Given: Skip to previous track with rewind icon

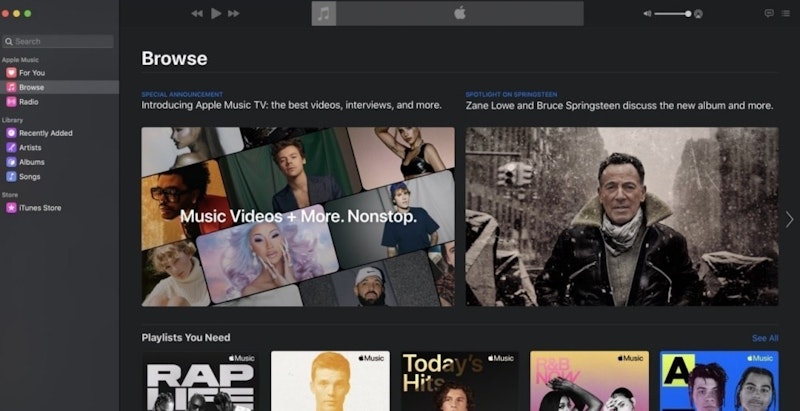Looking at the screenshot, I should pos(197,14).
